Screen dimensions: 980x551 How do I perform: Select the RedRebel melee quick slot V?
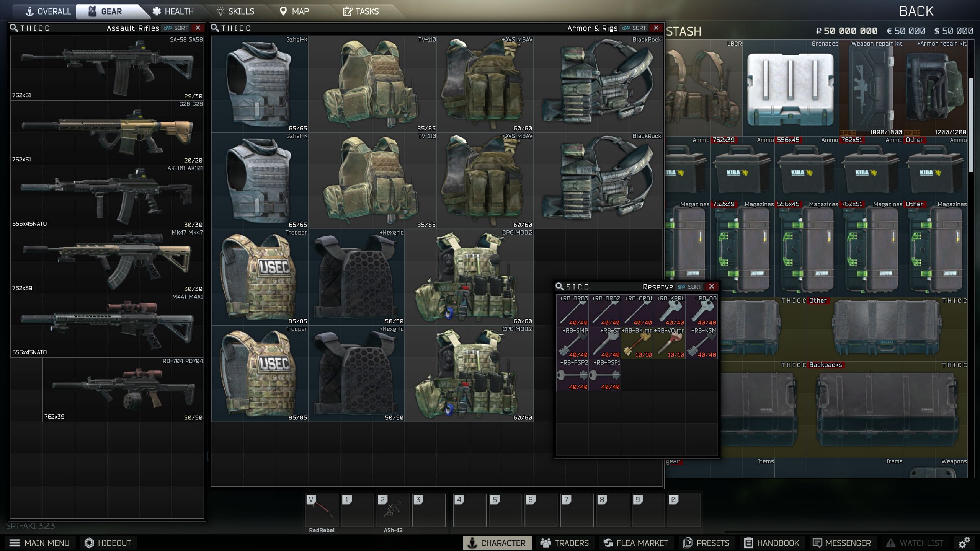click(x=322, y=510)
